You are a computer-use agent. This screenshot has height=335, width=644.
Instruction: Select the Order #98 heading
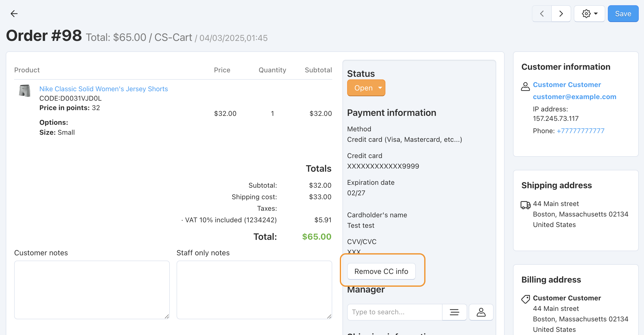(x=44, y=36)
